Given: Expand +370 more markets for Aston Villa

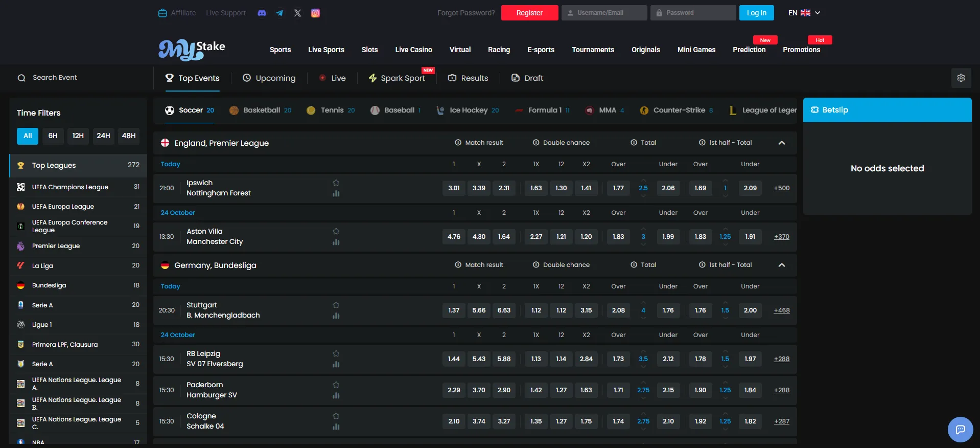Looking at the screenshot, I should click(x=781, y=236).
